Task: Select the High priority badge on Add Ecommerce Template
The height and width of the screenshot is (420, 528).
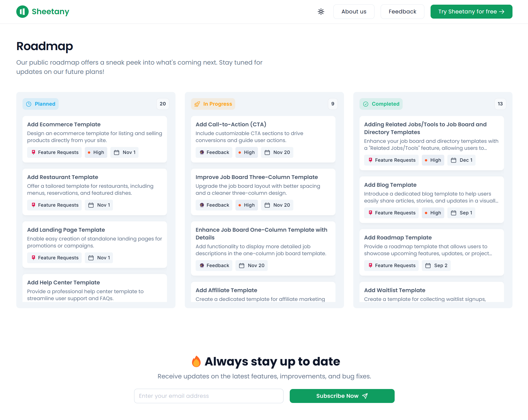Action: pos(96,152)
